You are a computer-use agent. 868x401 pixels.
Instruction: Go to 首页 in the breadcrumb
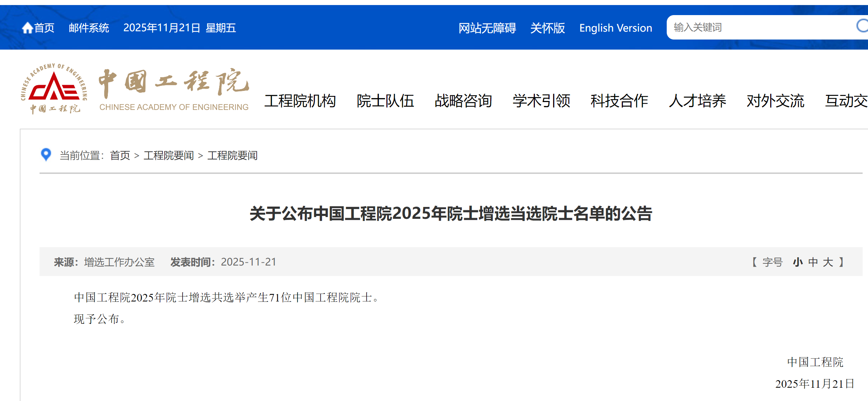tap(120, 155)
